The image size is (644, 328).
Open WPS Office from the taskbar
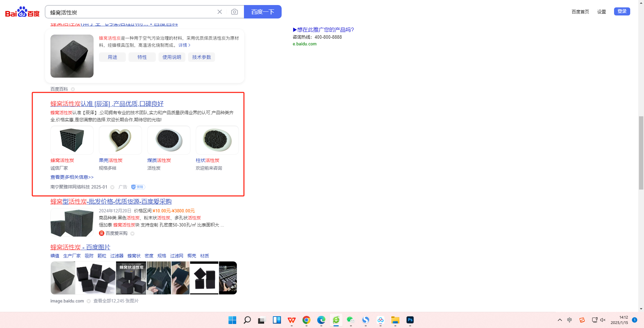pos(292,320)
